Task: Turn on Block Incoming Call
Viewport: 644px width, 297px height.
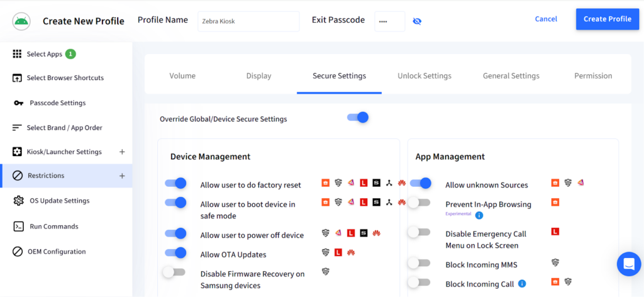Action: tap(419, 282)
